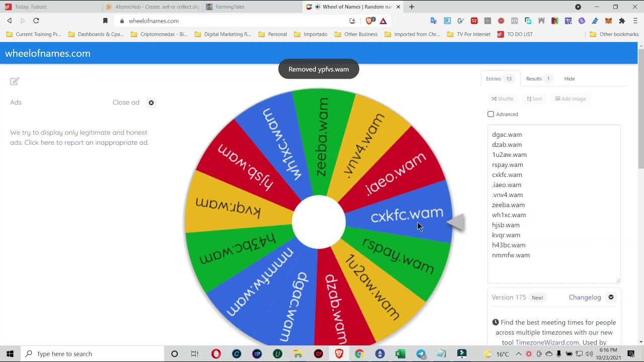Screen dimensions: 644x362
Task: Switch to the Today: Todoist tab
Action: click(50, 7)
